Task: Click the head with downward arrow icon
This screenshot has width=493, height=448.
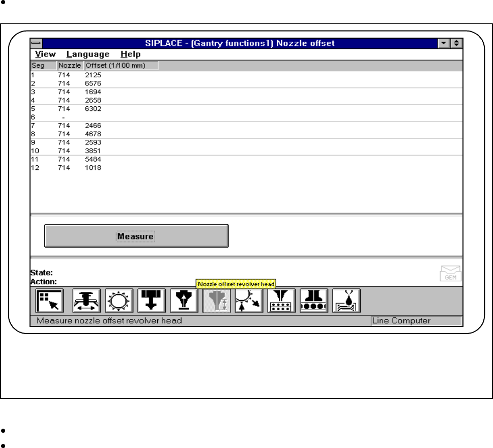Action: 152,301
